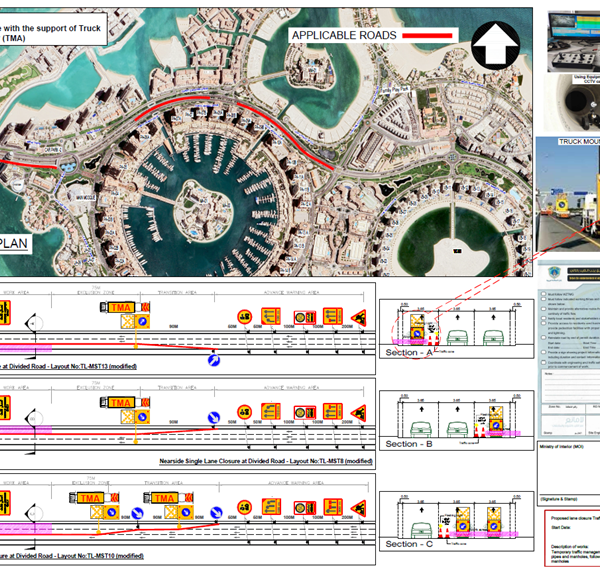Click blue arrow sign below top layout road

click(x=213, y=359)
